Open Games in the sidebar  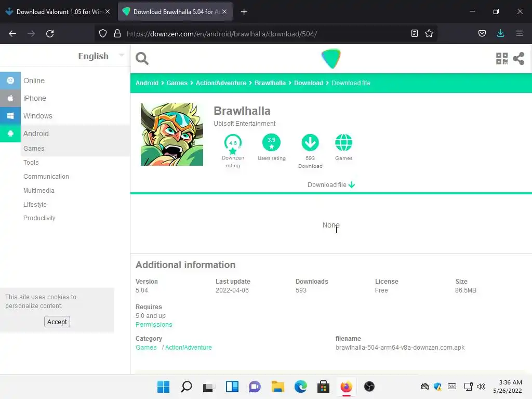(x=34, y=148)
